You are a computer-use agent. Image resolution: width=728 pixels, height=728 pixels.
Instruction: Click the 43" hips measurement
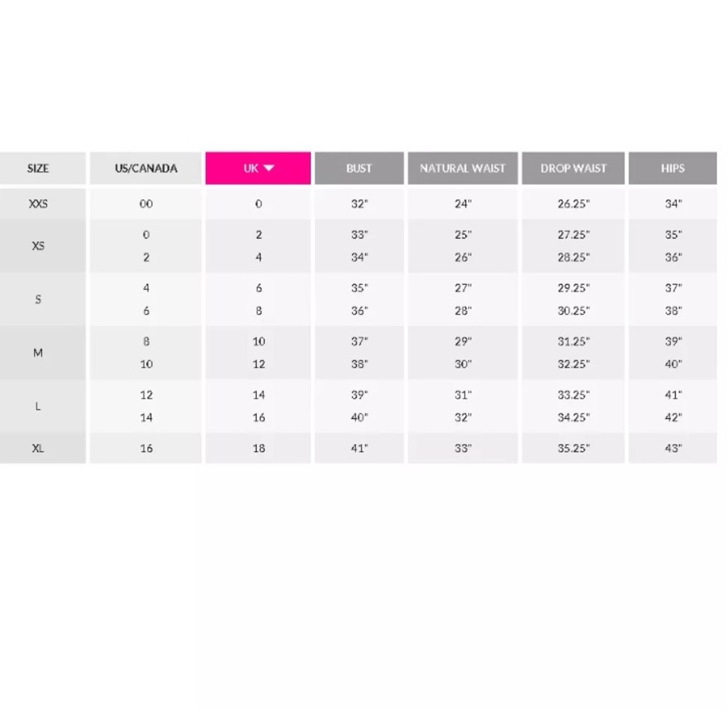pos(673,448)
